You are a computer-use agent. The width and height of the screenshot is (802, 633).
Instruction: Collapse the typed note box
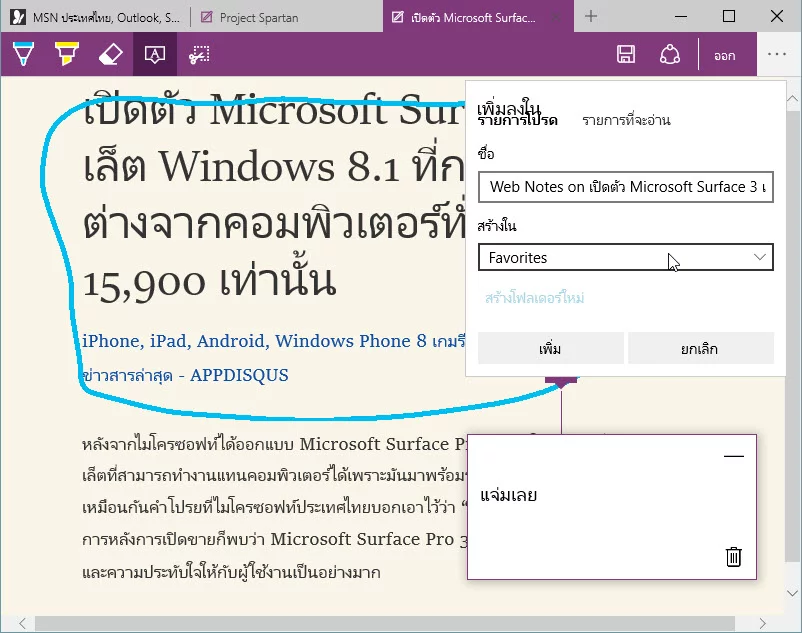point(733,456)
